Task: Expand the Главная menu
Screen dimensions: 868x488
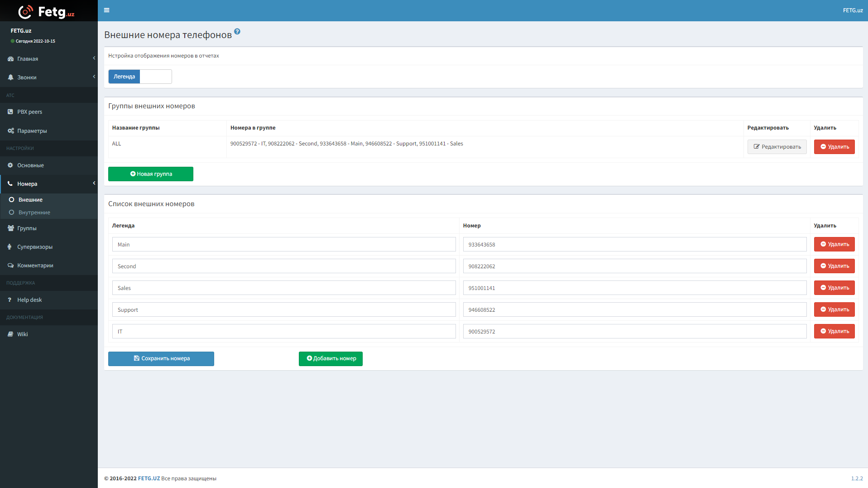Action: tap(28, 59)
